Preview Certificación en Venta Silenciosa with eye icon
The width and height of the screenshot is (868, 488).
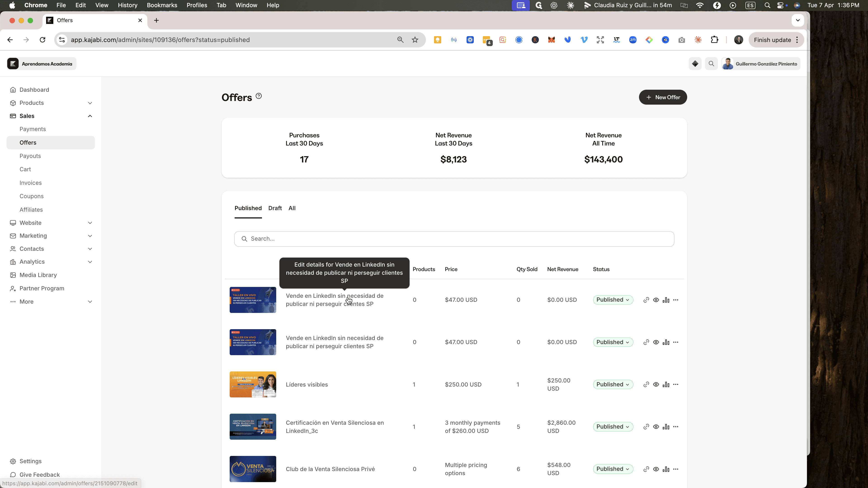[656, 427]
